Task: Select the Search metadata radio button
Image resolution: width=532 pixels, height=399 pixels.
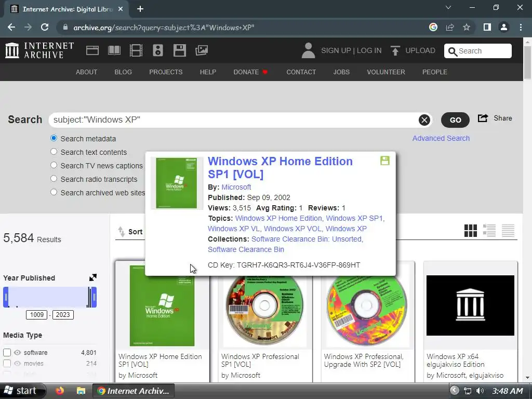Action: 54,138
